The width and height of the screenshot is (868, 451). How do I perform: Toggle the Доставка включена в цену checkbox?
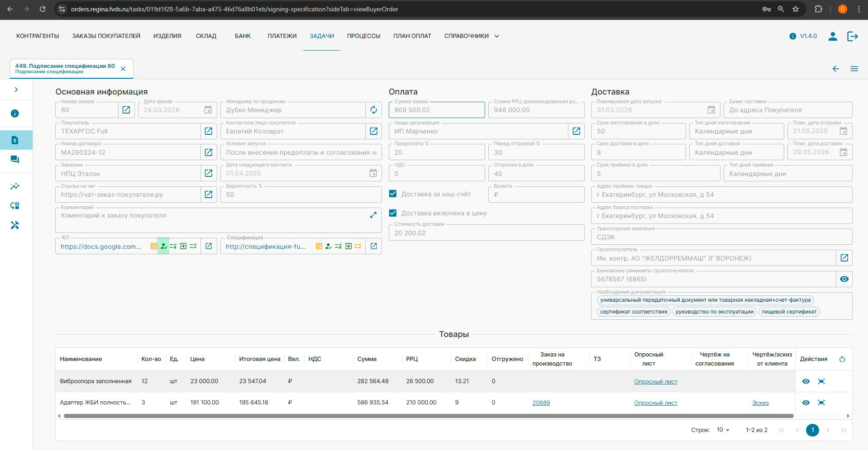coord(393,213)
